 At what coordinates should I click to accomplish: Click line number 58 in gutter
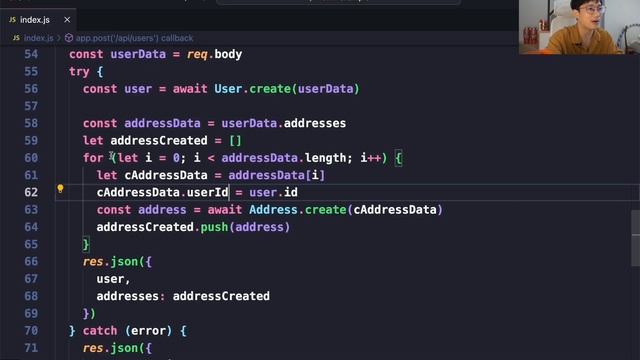(31, 123)
